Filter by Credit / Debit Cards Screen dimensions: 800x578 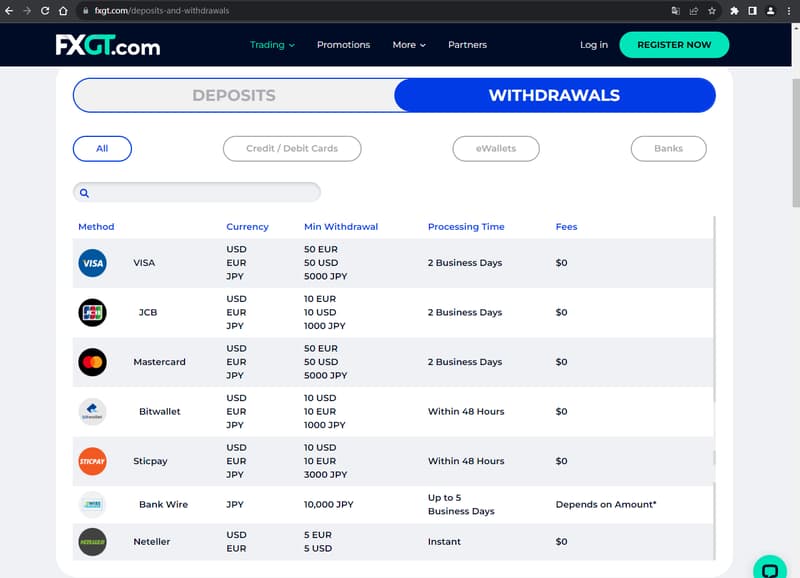[292, 149]
